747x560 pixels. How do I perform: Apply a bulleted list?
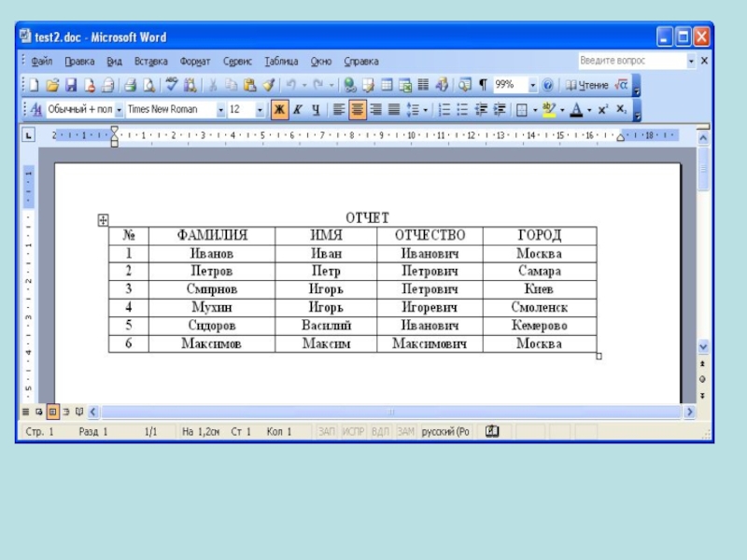click(x=462, y=110)
